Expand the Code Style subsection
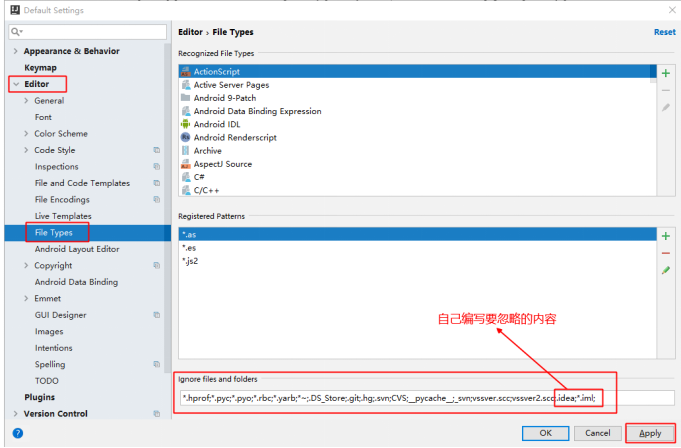681x448 pixels. pos(26,150)
